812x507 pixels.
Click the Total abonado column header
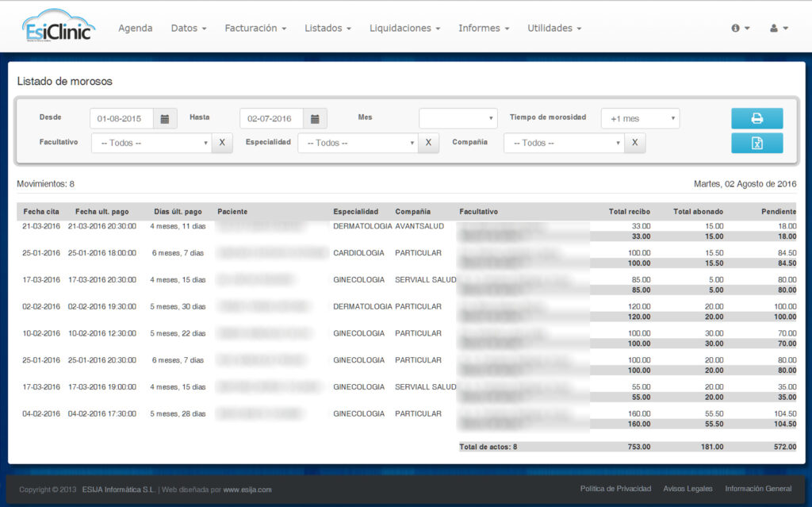698,212
